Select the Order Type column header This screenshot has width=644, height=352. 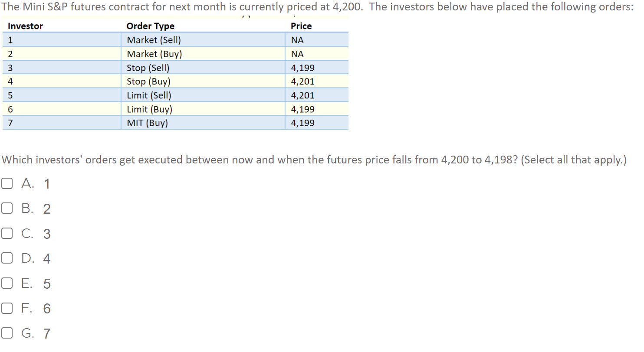coord(151,26)
